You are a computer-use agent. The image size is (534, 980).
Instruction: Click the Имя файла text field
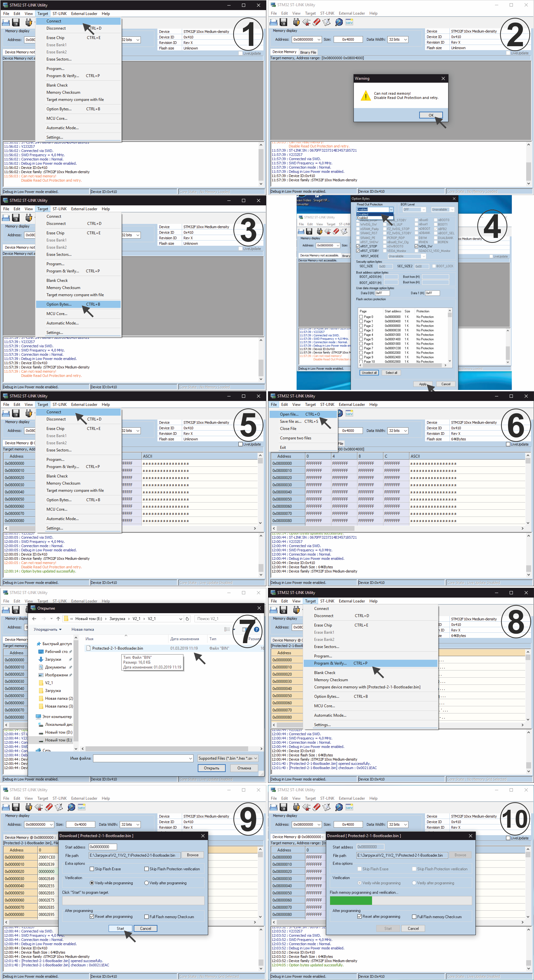pyautogui.click(x=143, y=758)
